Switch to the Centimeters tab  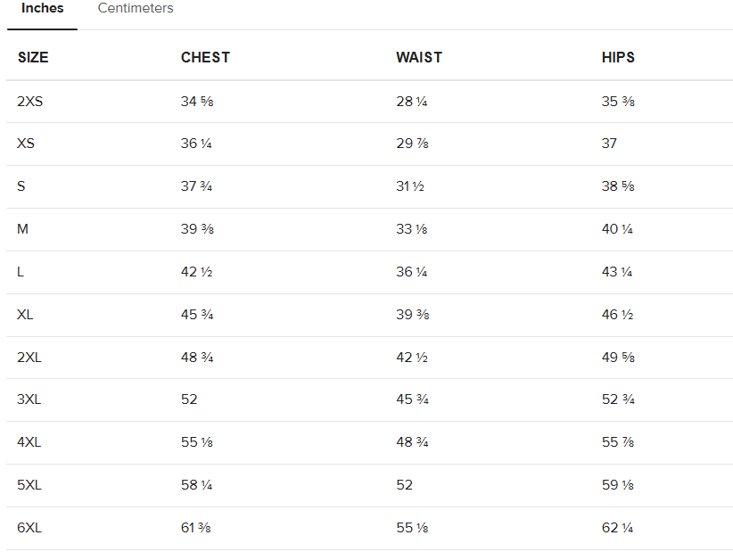click(x=136, y=8)
